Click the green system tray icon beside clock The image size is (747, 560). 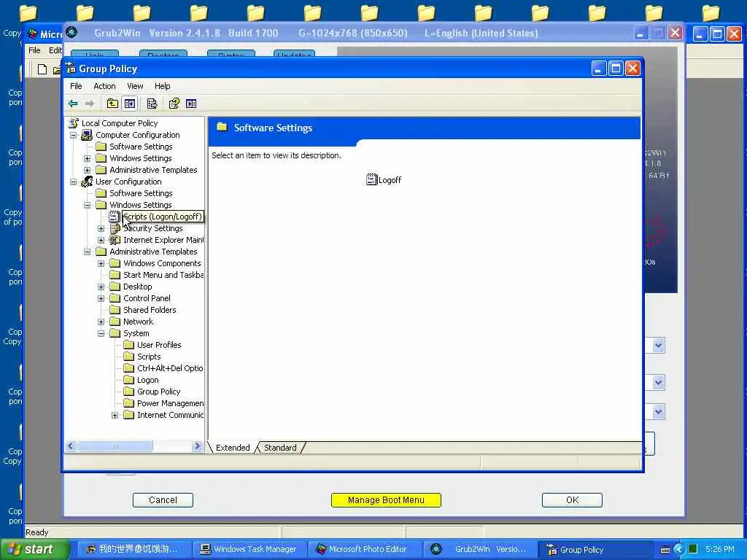(x=693, y=550)
